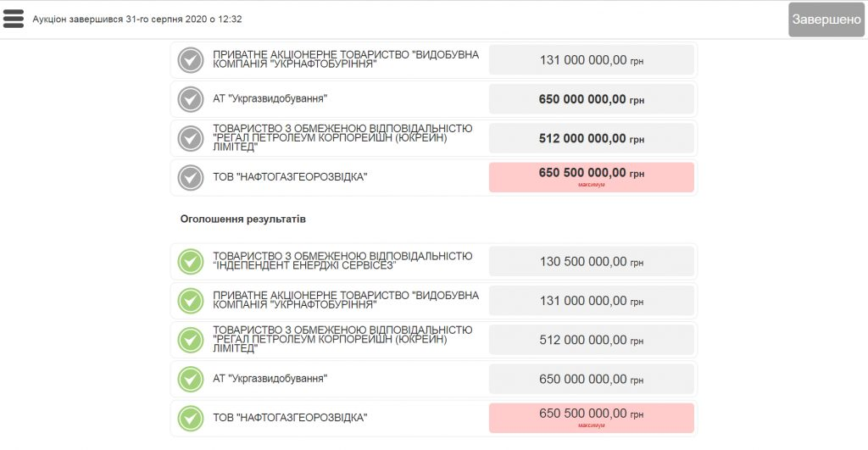Click gray checkmark beside ТОВ НАФТОГАЗГЕОРОЗВІДКА

tap(191, 178)
